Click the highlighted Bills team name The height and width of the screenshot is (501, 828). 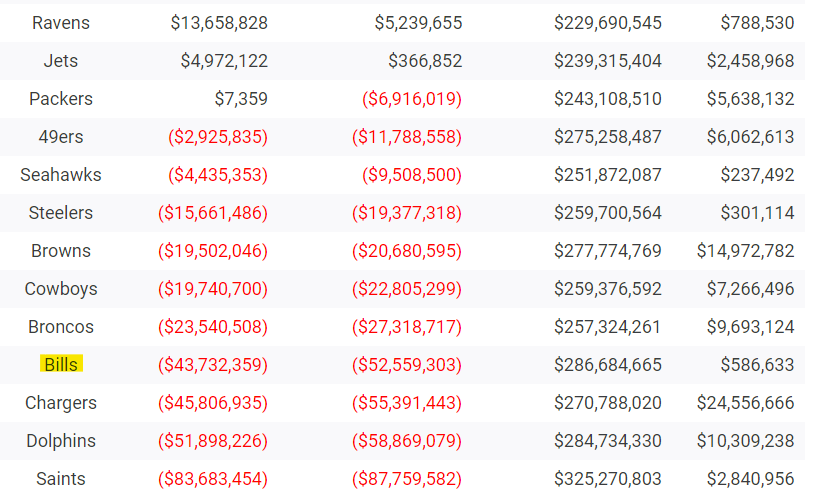point(61,364)
